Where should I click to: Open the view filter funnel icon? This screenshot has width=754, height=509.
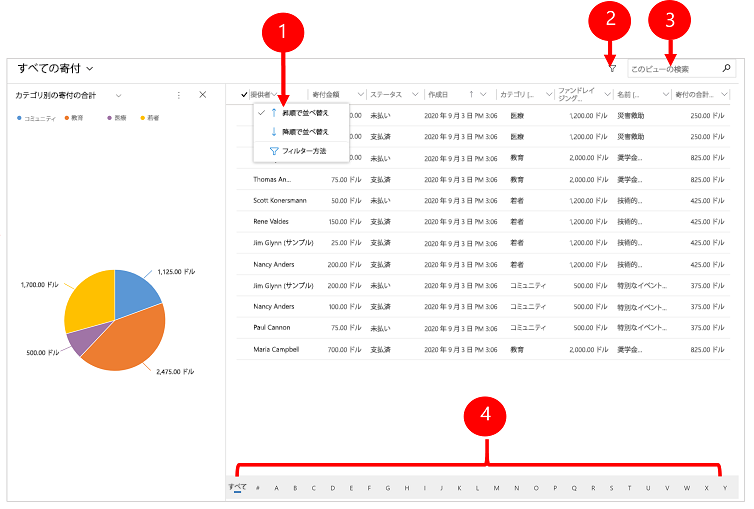click(612, 69)
